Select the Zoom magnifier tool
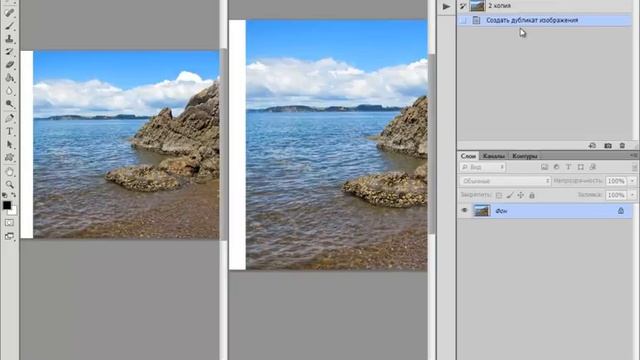Viewport: 640px width, 360px height. (9, 184)
